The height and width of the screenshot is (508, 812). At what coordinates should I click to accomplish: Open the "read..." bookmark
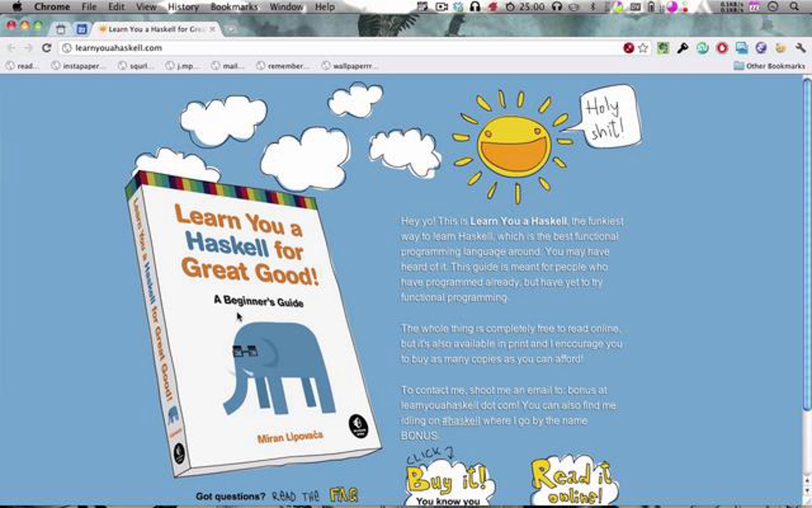[x=23, y=66]
